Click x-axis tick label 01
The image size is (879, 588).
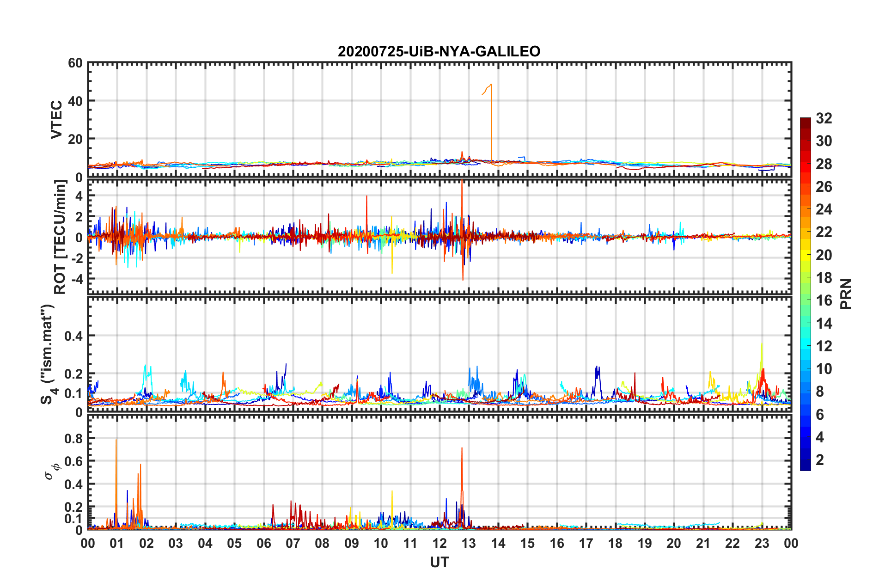point(117,543)
